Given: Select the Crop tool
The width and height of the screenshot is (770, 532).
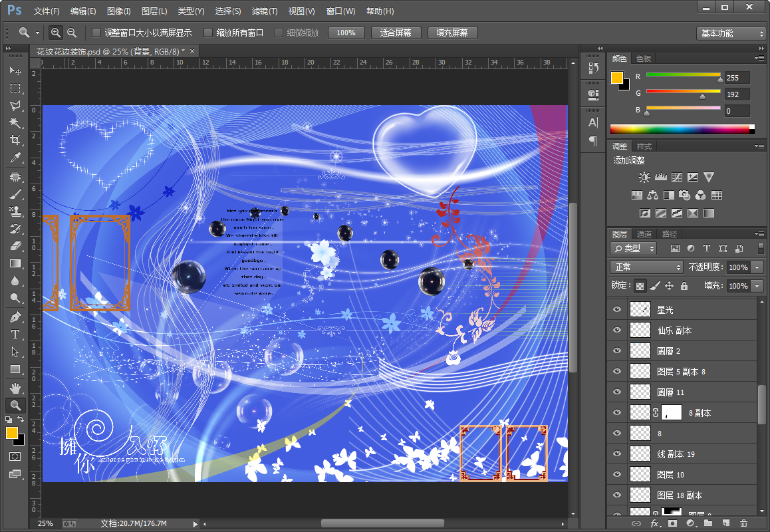Looking at the screenshot, I should coord(15,140).
